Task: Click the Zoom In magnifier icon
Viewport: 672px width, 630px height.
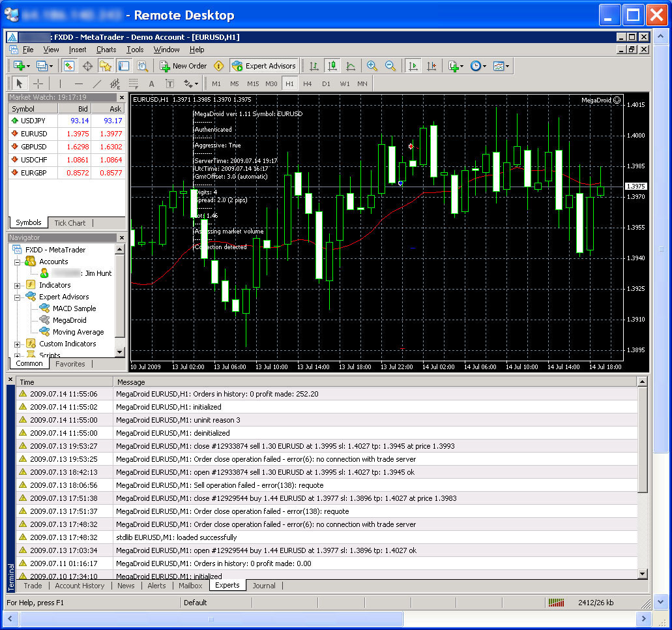Action: click(372, 66)
